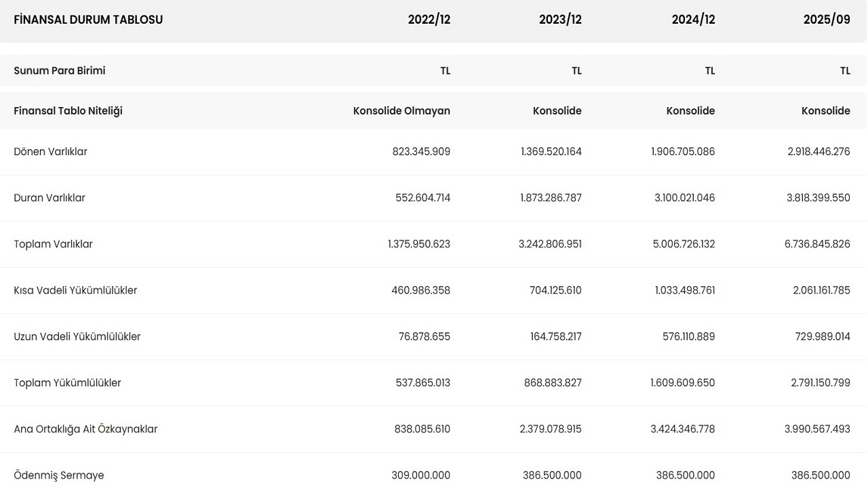Click the 309.000.000 paid capital value

420,475
